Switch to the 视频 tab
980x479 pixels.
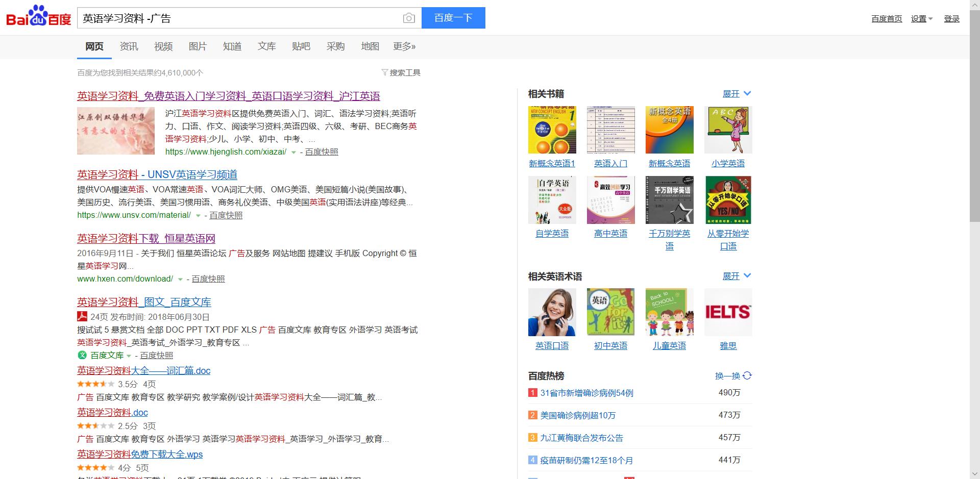[x=163, y=46]
